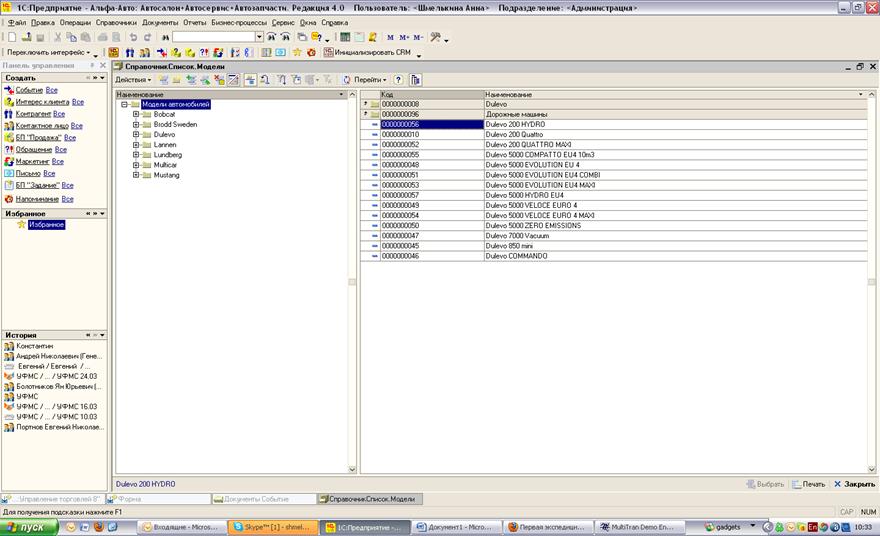Click the refresh icon beside Перейти
This screenshot has height=536, width=880.
coord(347,79)
